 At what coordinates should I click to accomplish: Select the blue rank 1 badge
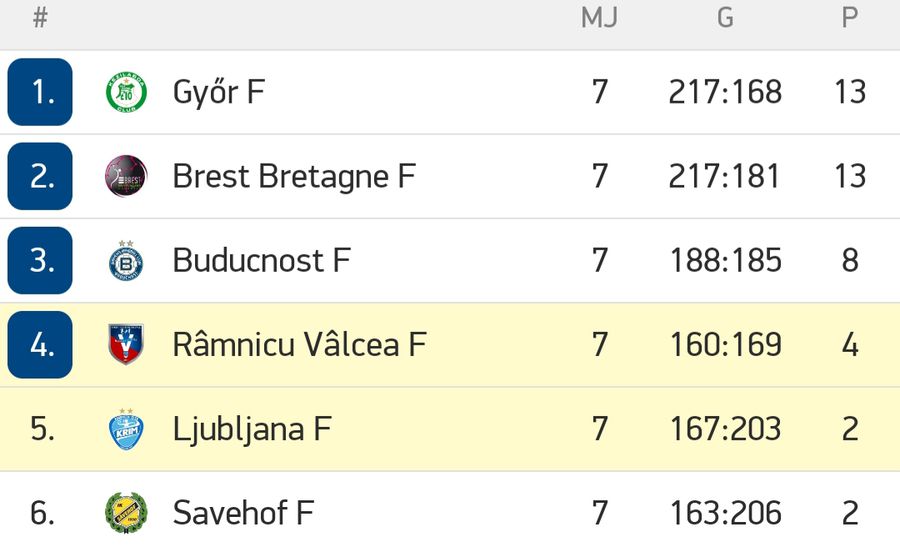click(40, 92)
